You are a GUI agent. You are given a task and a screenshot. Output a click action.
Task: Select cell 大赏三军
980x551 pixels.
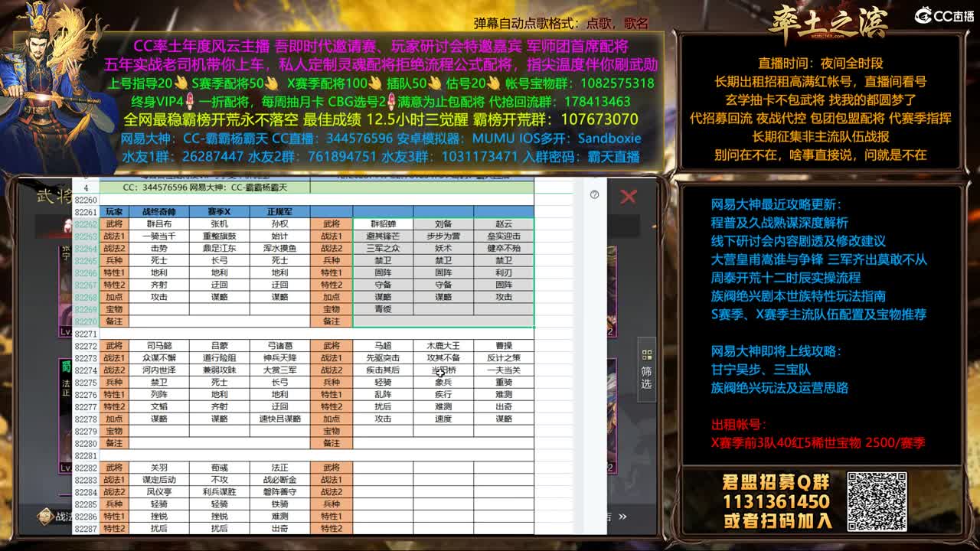pos(279,370)
